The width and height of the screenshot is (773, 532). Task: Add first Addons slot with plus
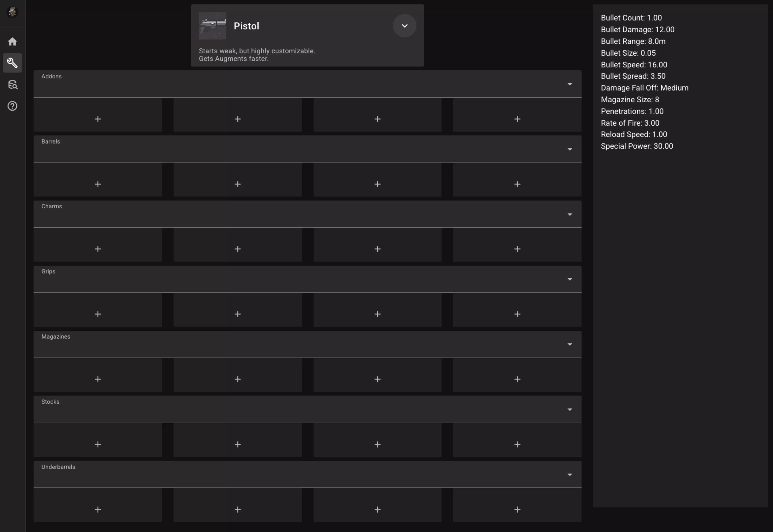click(98, 119)
